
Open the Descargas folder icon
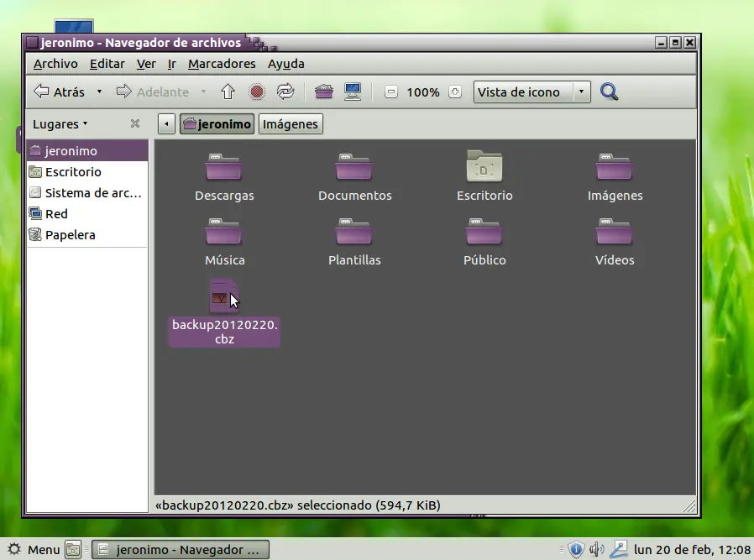[x=224, y=166]
